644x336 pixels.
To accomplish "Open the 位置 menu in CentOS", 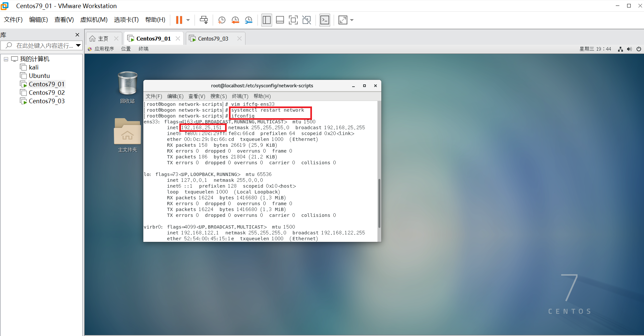I will [x=126, y=49].
